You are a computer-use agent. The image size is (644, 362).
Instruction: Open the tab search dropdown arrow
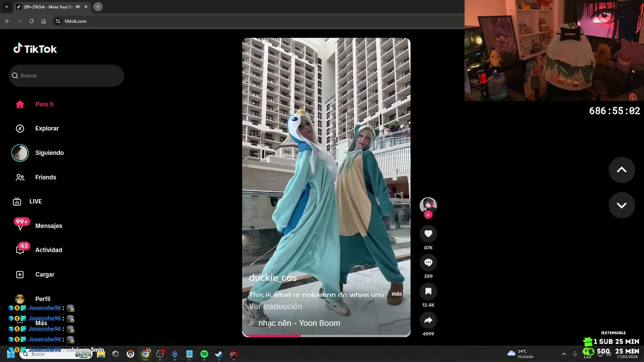click(x=7, y=7)
